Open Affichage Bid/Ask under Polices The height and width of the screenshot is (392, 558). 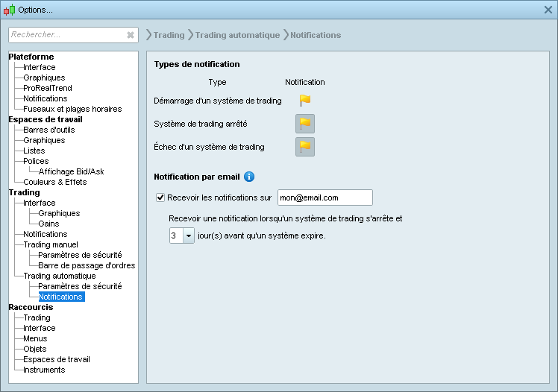point(71,171)
